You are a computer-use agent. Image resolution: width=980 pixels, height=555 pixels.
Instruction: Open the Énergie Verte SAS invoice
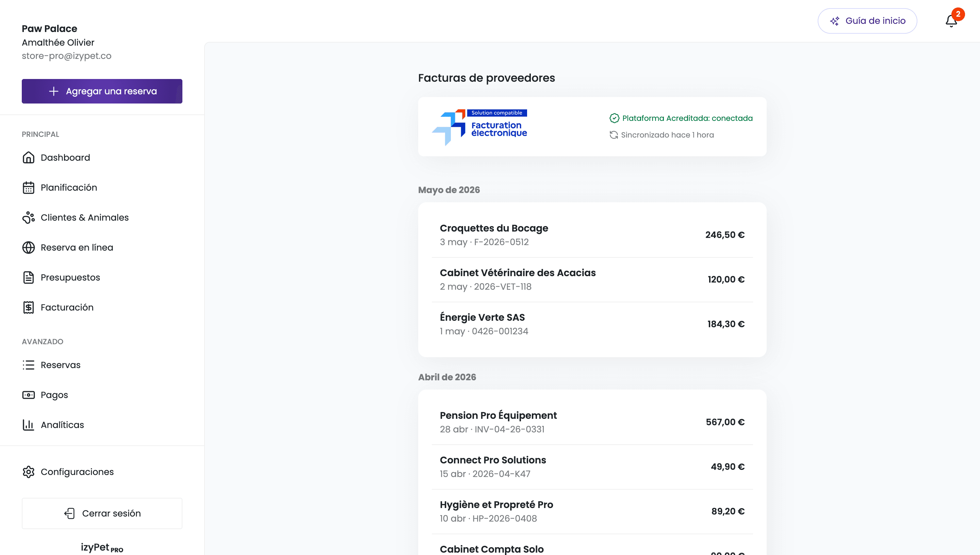click(x=592, y=324)
